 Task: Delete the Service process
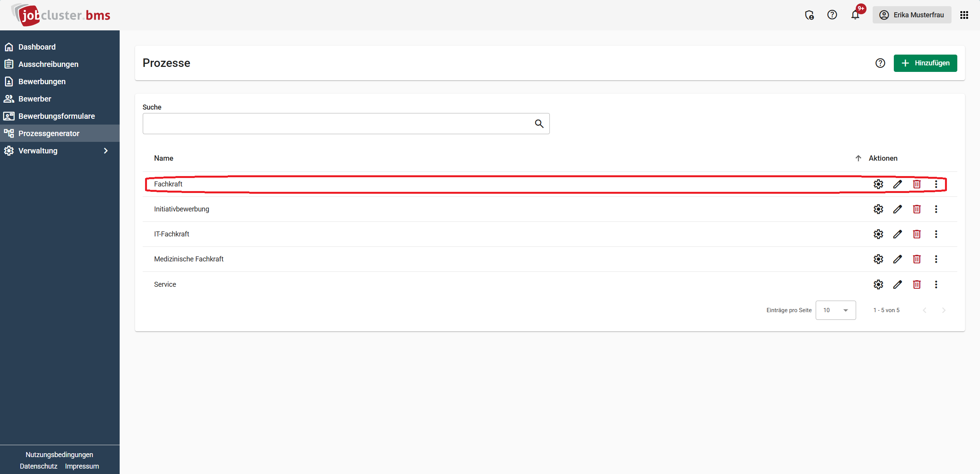(x=917, y=284)
